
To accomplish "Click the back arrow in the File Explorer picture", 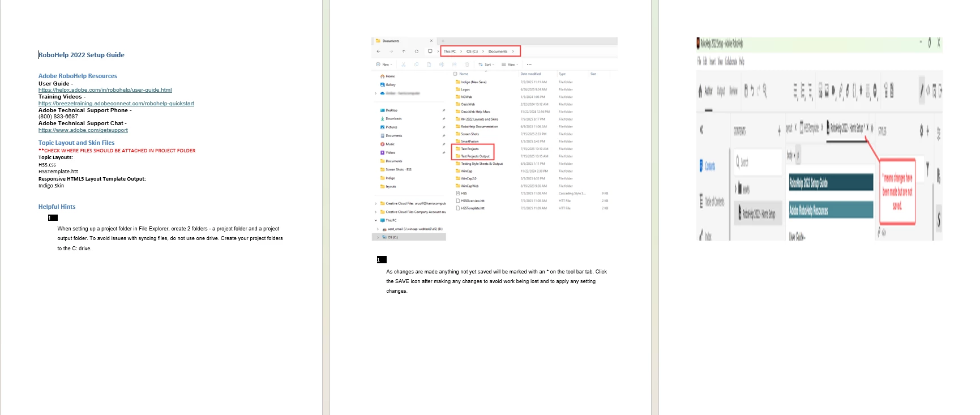I will point(378,52).
